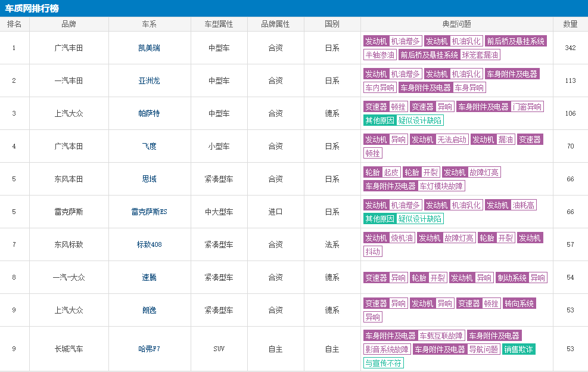
Task: Click the 影音系统故障 tag in 哈弗F7 row
Action: 387,349
